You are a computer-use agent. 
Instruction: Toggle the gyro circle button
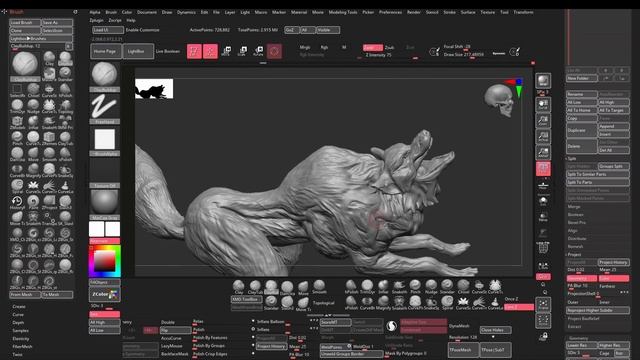point(274,51)
